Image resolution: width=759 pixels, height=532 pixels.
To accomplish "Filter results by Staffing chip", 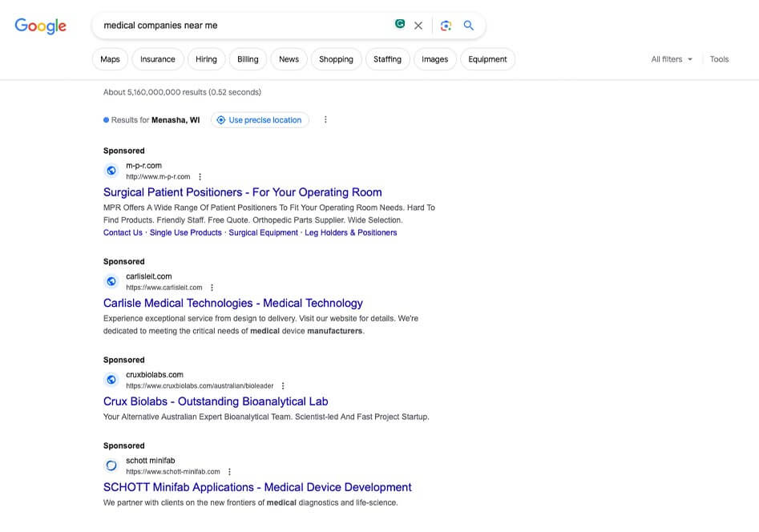I will point(387,59).
